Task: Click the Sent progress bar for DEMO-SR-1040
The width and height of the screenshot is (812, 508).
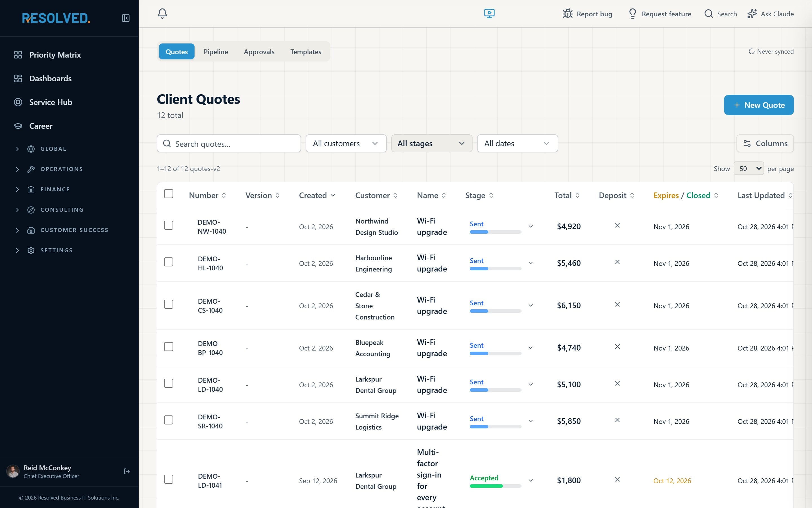Action: point(495,427)
